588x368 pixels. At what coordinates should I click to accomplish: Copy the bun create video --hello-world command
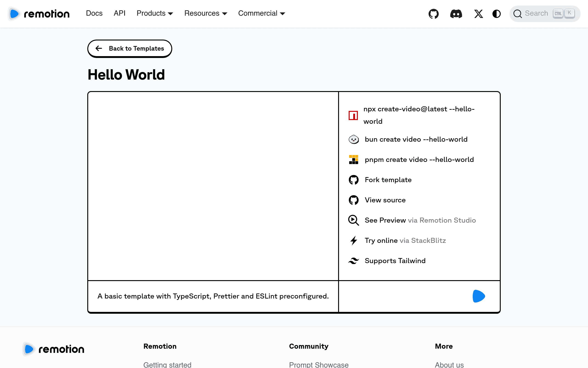click(x=416, y=139)
